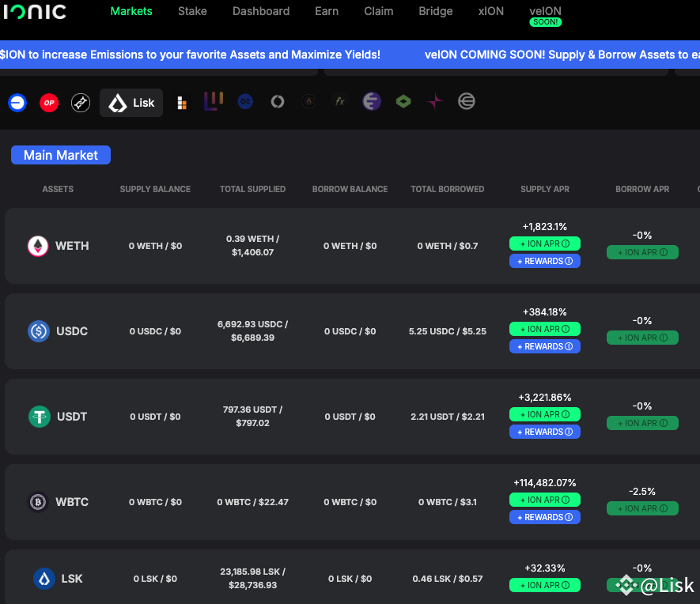
Task: Click the + ION APR badge on the USDT row
Action: (x=544, y=414)
